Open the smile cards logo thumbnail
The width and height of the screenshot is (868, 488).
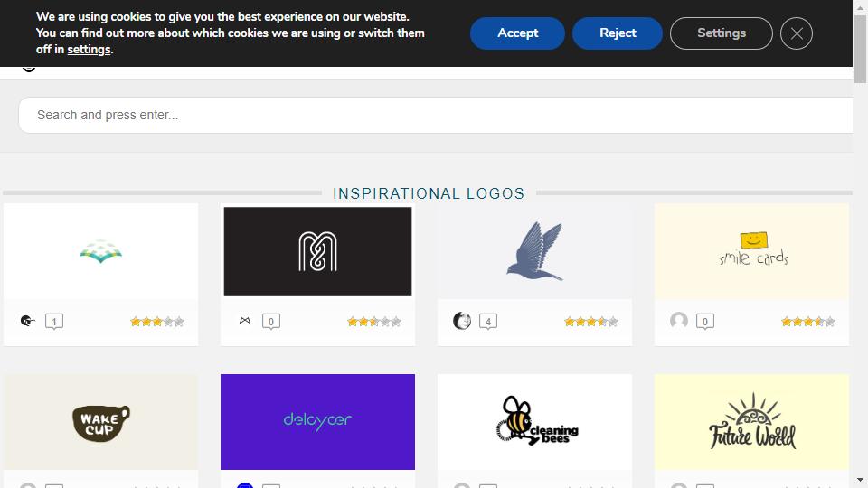pyautogui.click(x=751, y=251)
